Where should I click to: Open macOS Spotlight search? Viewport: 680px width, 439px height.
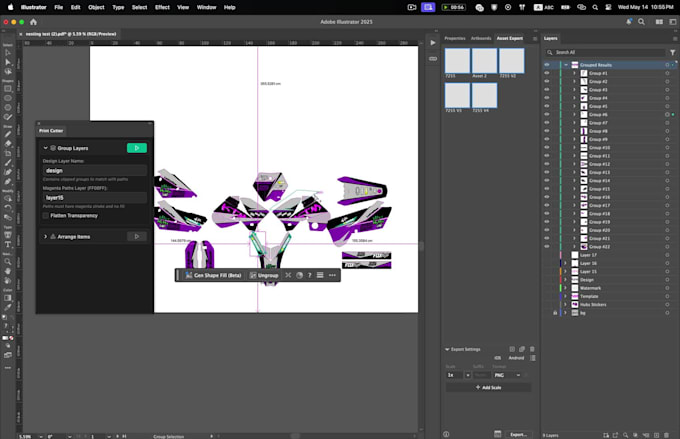coord(595,7)
